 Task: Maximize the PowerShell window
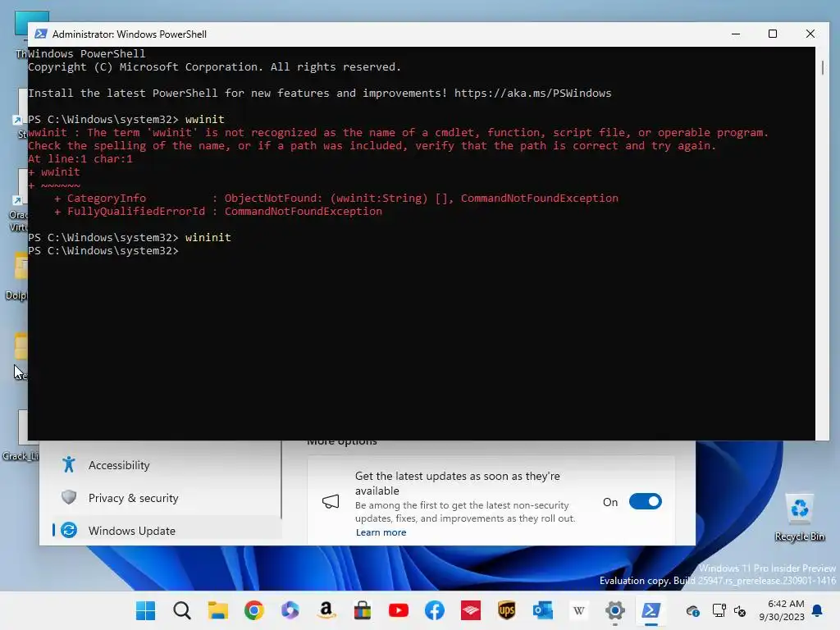pyautogui.click(x=773, y=34)
